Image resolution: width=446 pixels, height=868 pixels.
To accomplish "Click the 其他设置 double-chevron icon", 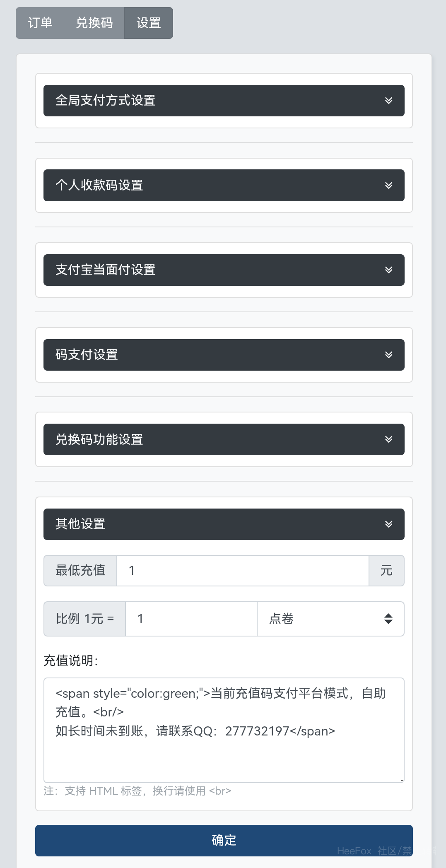I will (388, 524).
